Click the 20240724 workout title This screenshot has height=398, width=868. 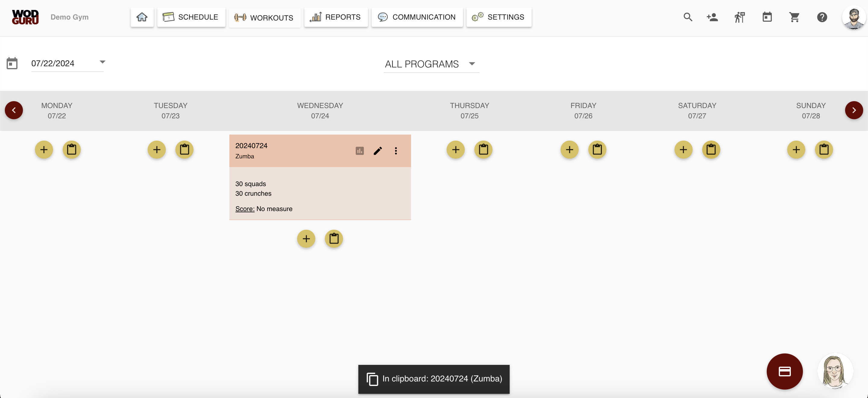[251, 145]
